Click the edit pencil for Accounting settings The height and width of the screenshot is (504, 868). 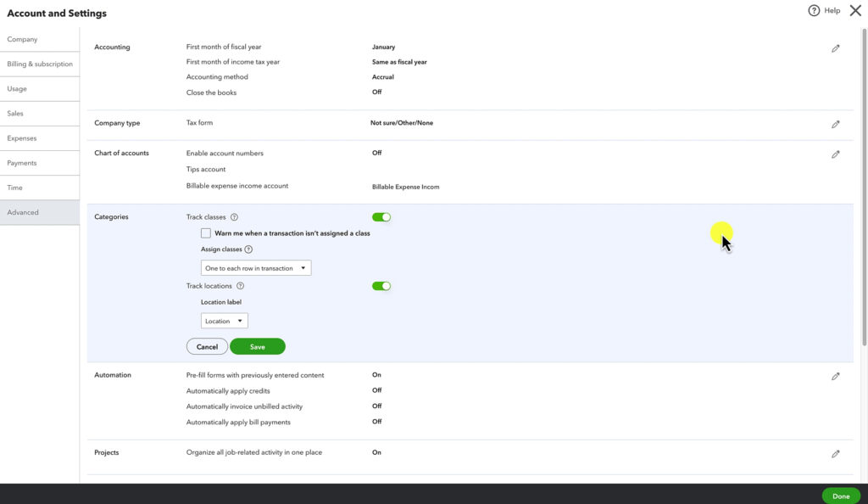tap(836, 48)
